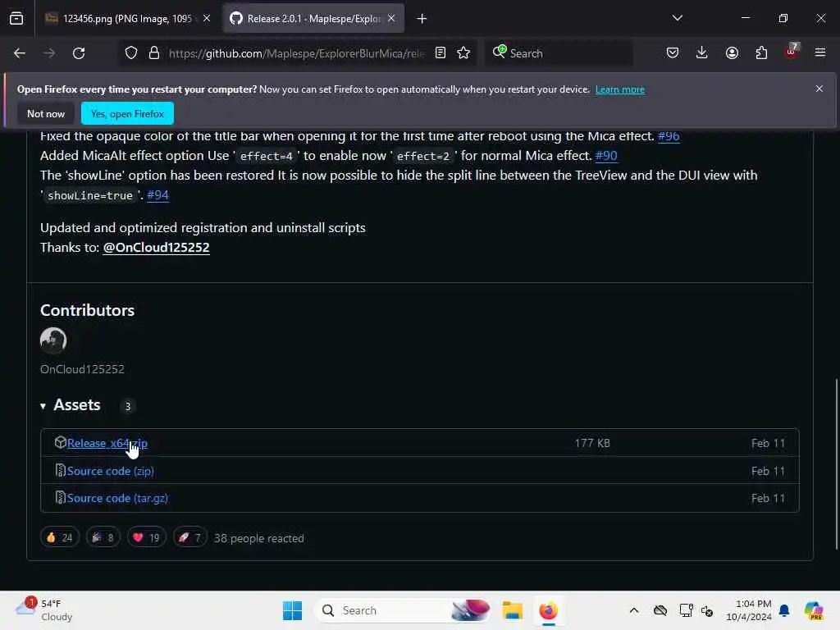Go forward to next page

[49, 53]
